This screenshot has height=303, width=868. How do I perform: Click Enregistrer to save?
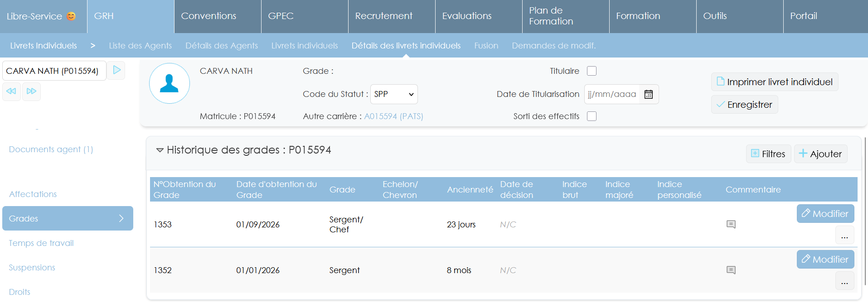click(744, 105)
